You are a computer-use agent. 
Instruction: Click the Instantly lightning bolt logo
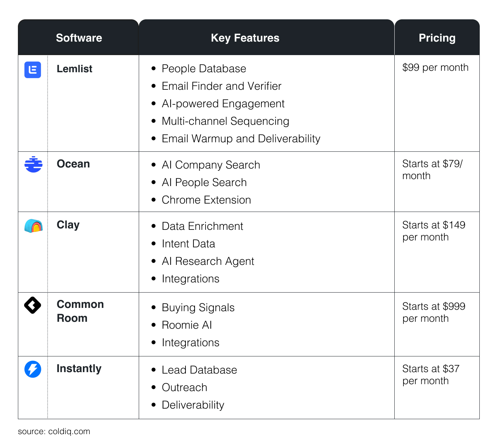click(x=33, y=369)
